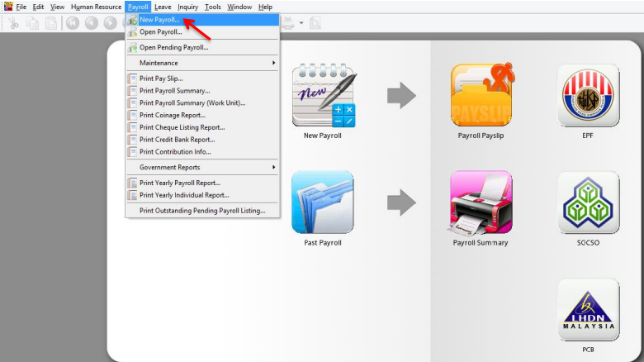This screenshot has width=644, height=362.
Task: Expand the Government Reports submenu
Action: pos(169,167)
